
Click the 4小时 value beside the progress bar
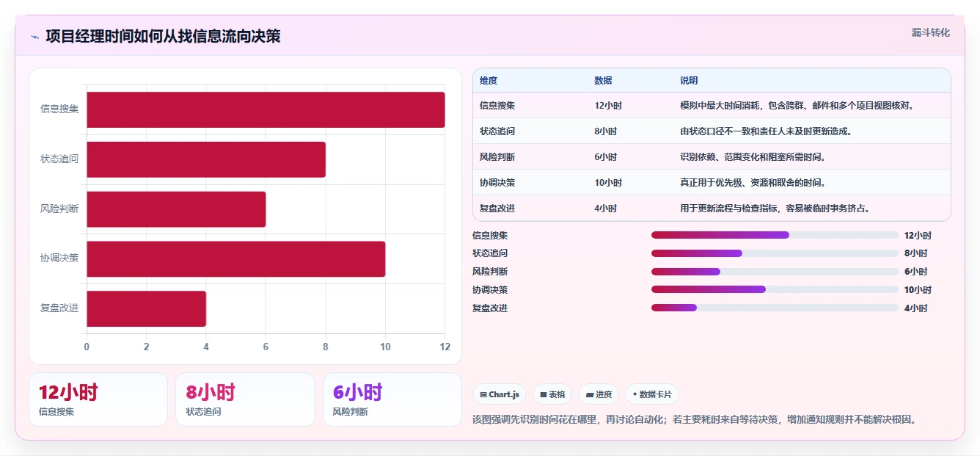point(915,308)
